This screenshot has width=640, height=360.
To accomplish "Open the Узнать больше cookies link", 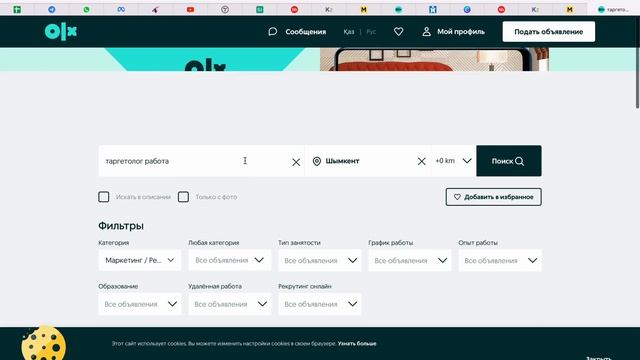I will [357, 344].
